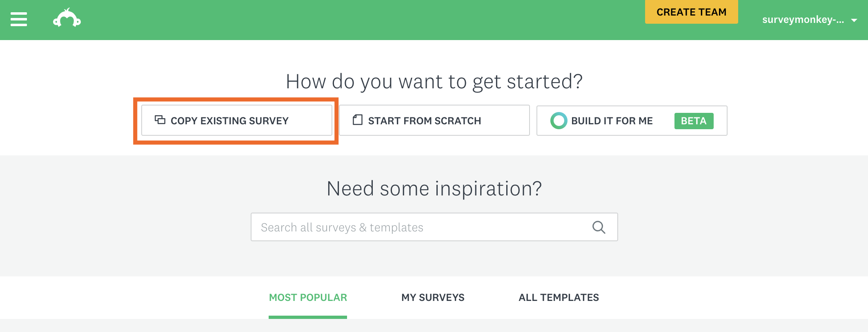Choose COPY EXISTING SURVEY

tap(237, 120)
